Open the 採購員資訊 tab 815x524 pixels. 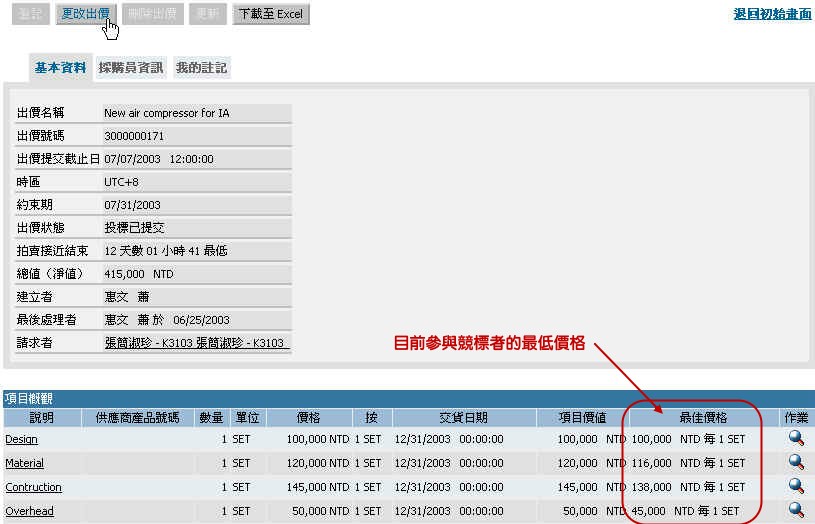[x=131, y=68]
